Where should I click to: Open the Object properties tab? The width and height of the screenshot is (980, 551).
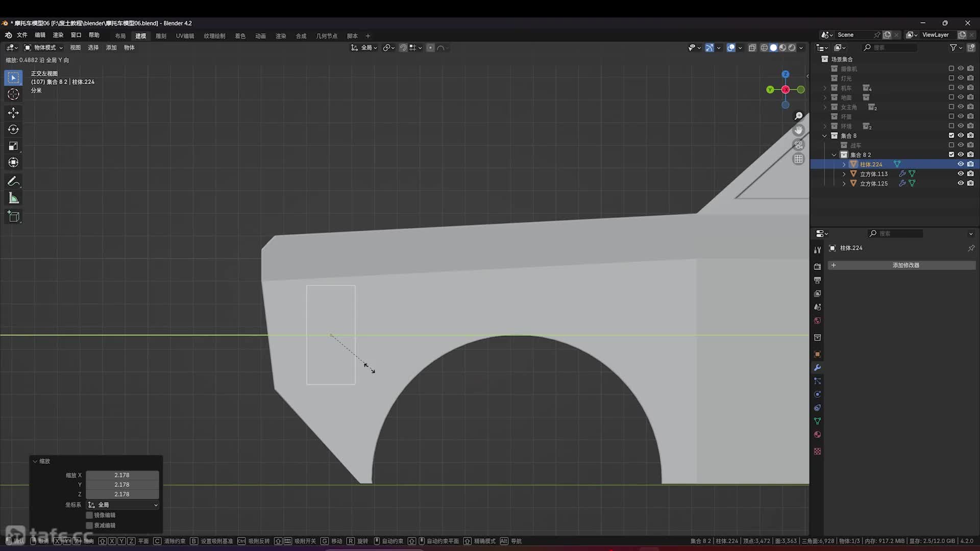(817, 354)
